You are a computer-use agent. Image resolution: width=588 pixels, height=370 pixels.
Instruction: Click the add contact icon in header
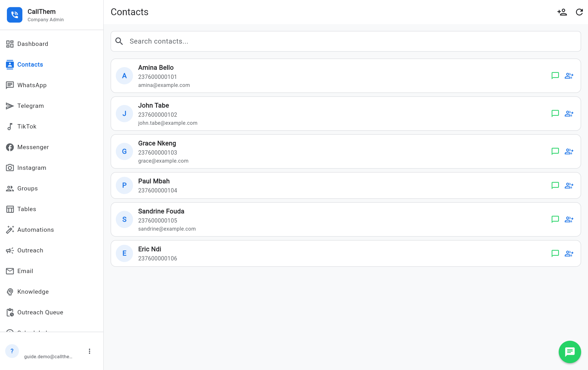[x=562, y=12]
